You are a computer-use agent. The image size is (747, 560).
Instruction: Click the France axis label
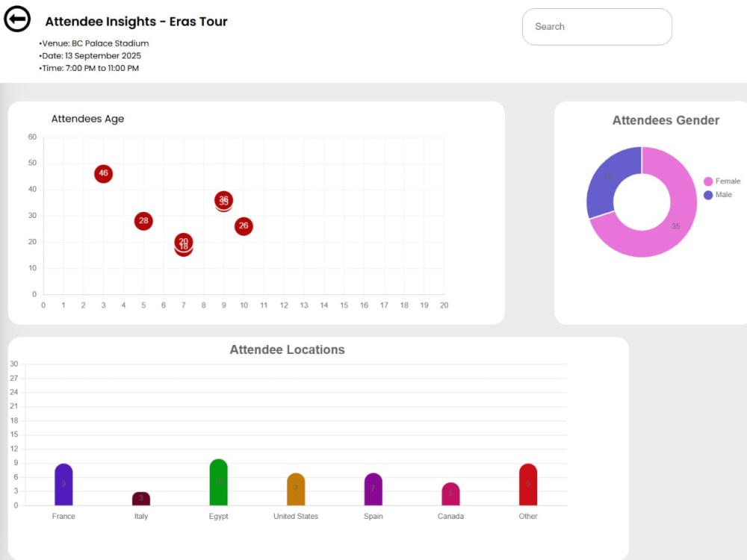pyautogui.click(x=63, y=516)
